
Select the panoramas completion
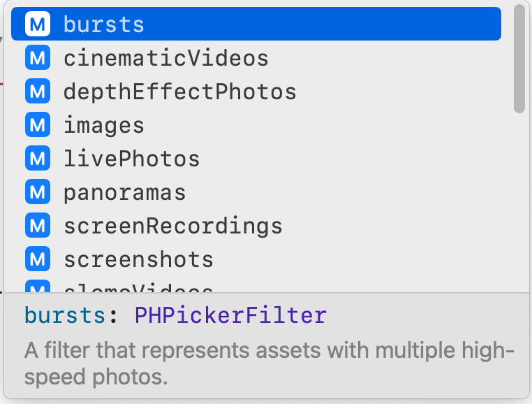coord(125,192)
